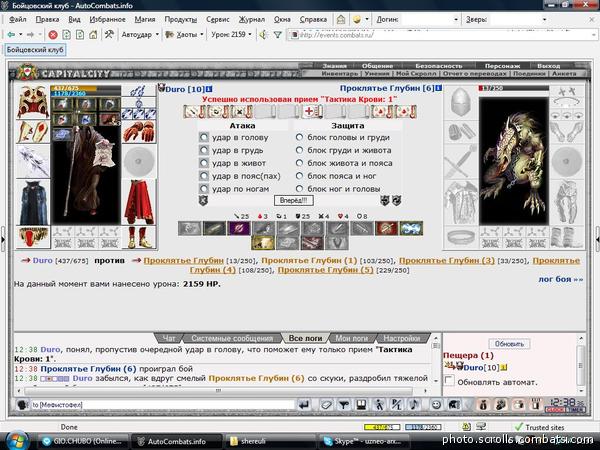Activate the yellow-highlighted combat skill icon

[262, 243]
